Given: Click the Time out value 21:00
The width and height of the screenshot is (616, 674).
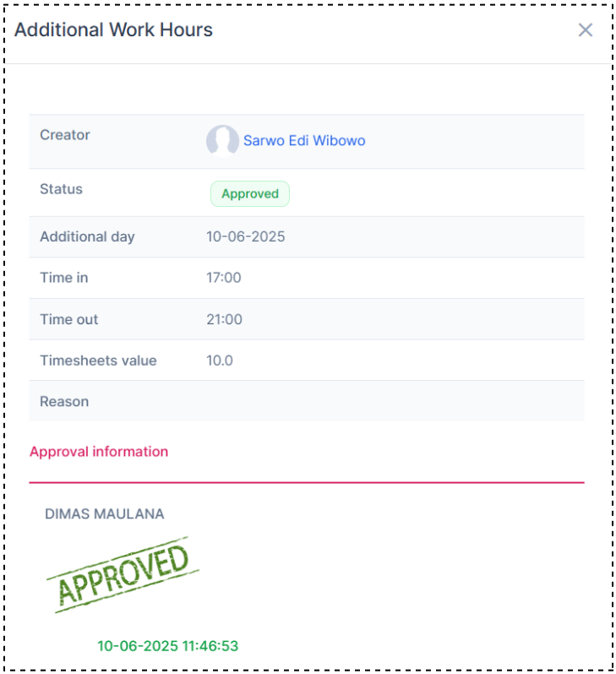Looking at the screenshot, I should [x=224, y=319].
